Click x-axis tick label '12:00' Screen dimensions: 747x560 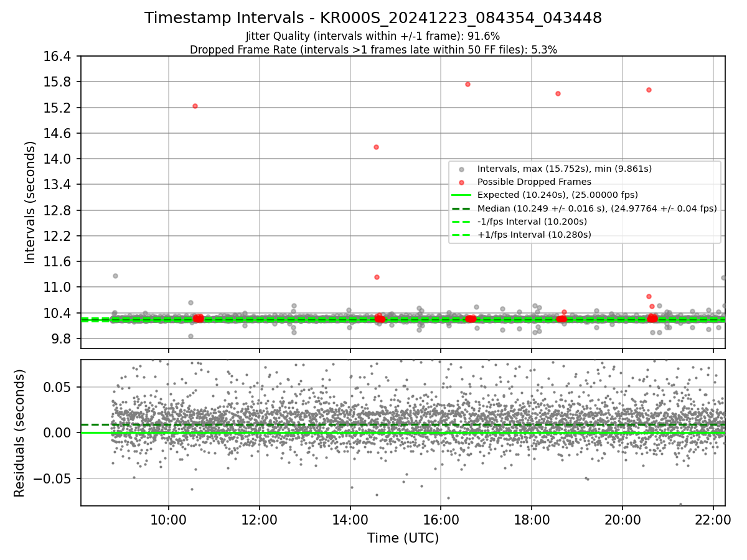point(260,520)
